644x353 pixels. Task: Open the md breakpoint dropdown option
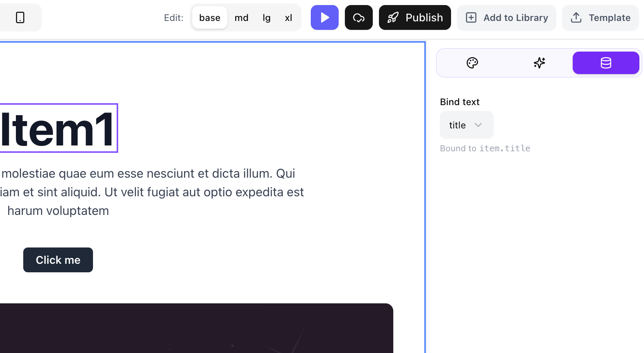pyautogui.click(x=241, y=17)
